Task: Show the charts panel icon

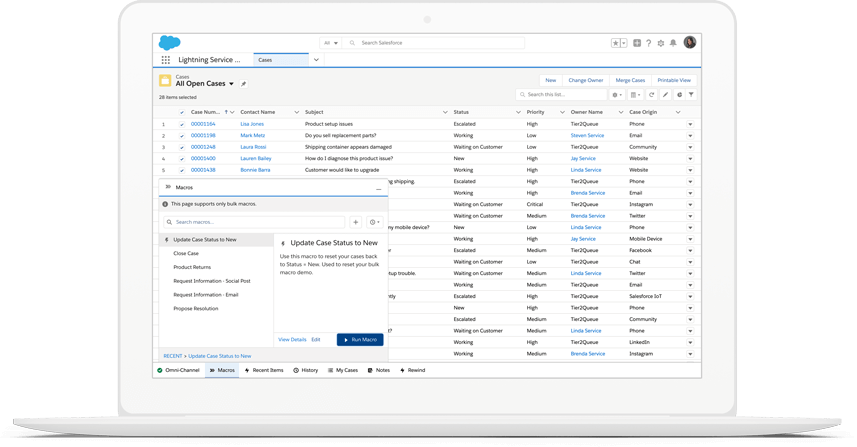Action: [x=679, y=95]
